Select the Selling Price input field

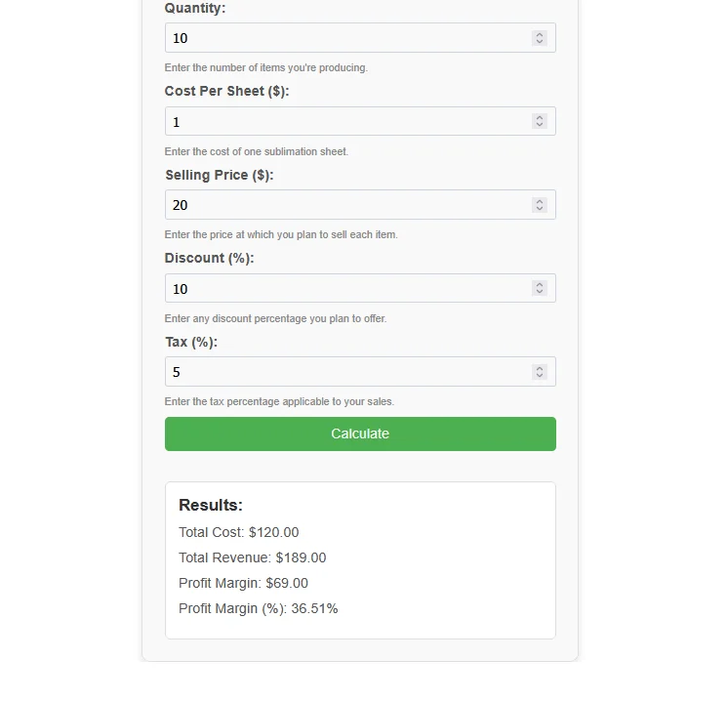346,205
